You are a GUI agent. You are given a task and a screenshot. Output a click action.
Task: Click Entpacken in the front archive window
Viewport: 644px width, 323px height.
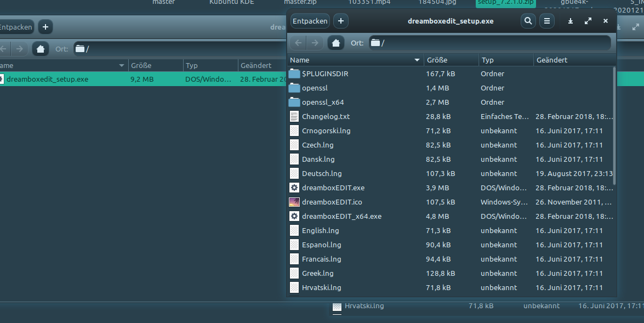(310, 21)
